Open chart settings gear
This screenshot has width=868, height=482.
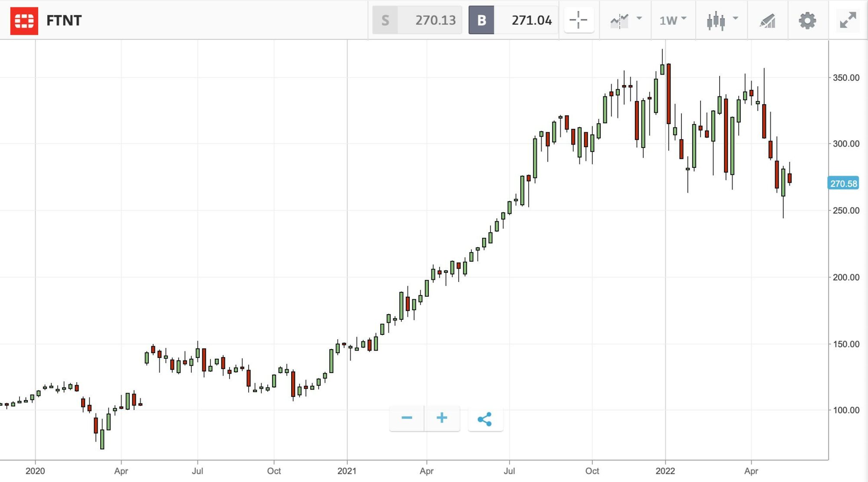[807, 20]
